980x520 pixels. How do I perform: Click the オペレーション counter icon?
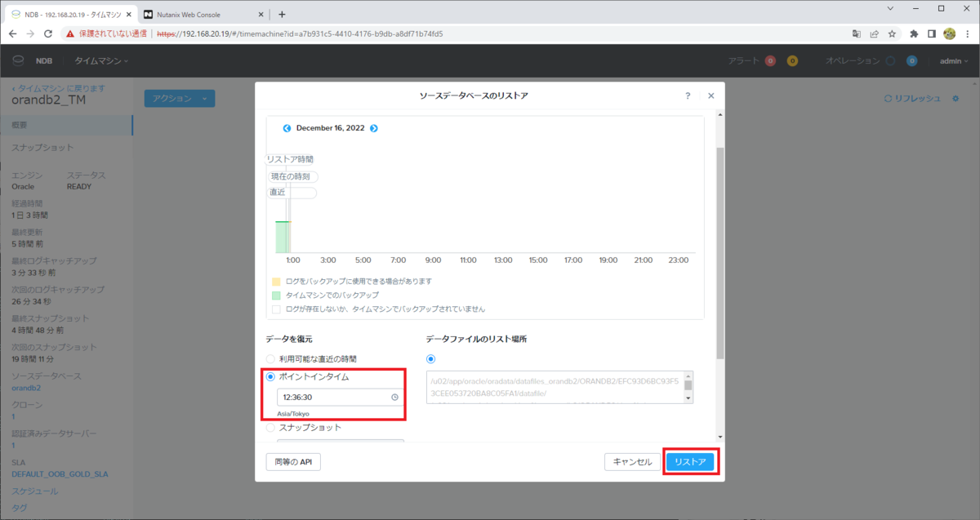tap(912, 60)
